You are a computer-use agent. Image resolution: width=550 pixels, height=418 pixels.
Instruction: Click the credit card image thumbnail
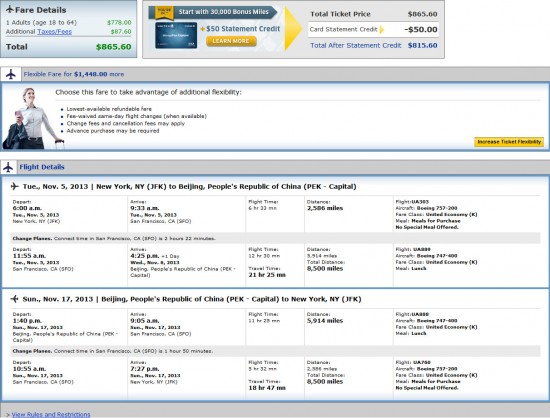[176, 35]
